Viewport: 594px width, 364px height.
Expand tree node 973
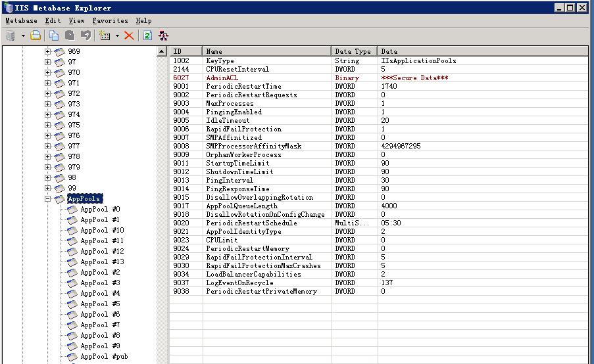click(x=47, y=104)
